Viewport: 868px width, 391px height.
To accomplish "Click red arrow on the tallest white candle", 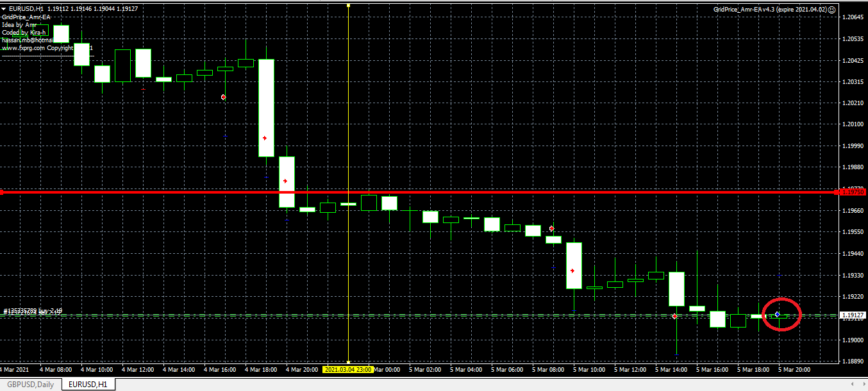I will [x=265, y=138].
